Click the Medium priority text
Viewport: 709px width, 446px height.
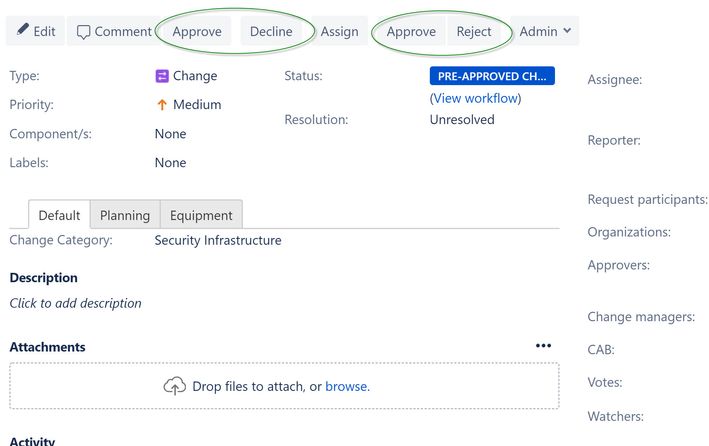point(197,105)
